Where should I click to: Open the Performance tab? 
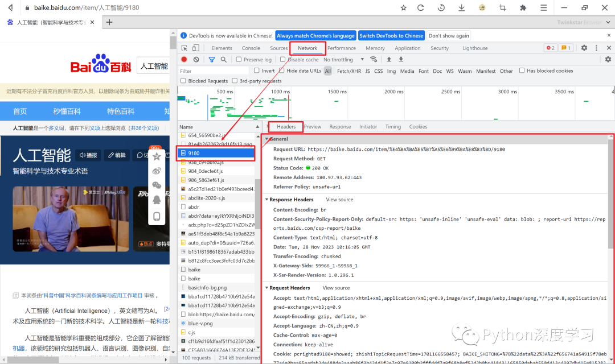coord(342,48)
